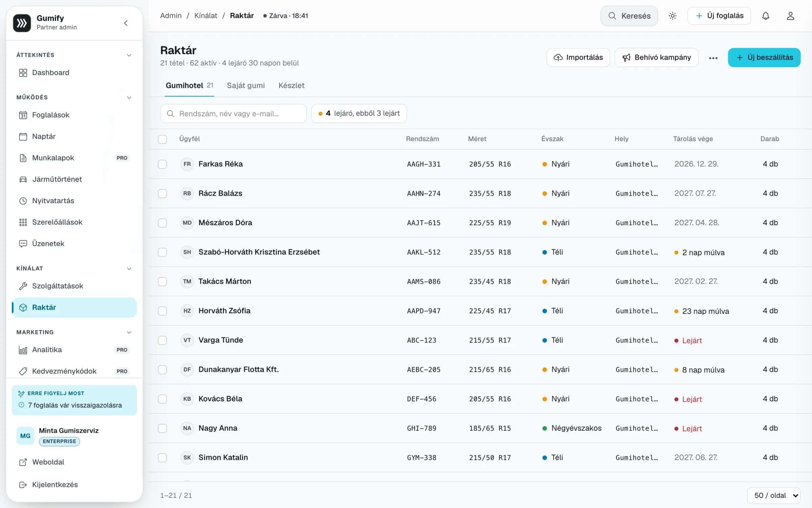The width and height of the screenshot is (812, 508).
Task: Open user profile icon
Action: click(790, 16)
